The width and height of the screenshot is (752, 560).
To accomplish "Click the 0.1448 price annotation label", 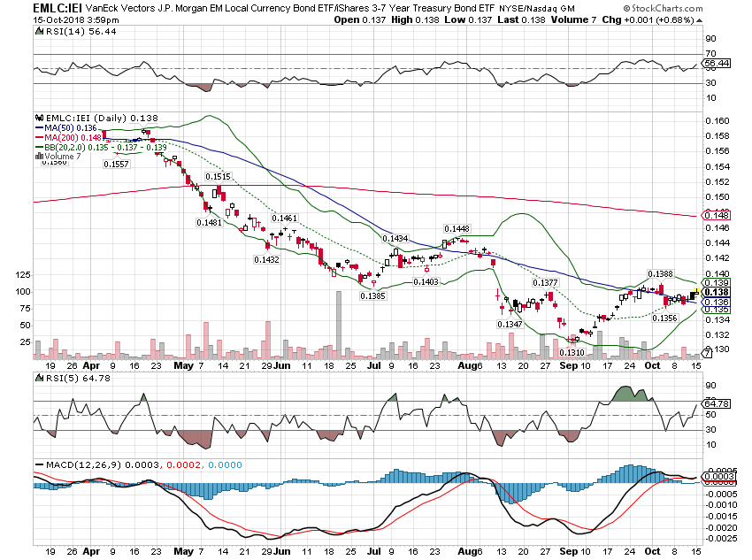I will [457, 229].
